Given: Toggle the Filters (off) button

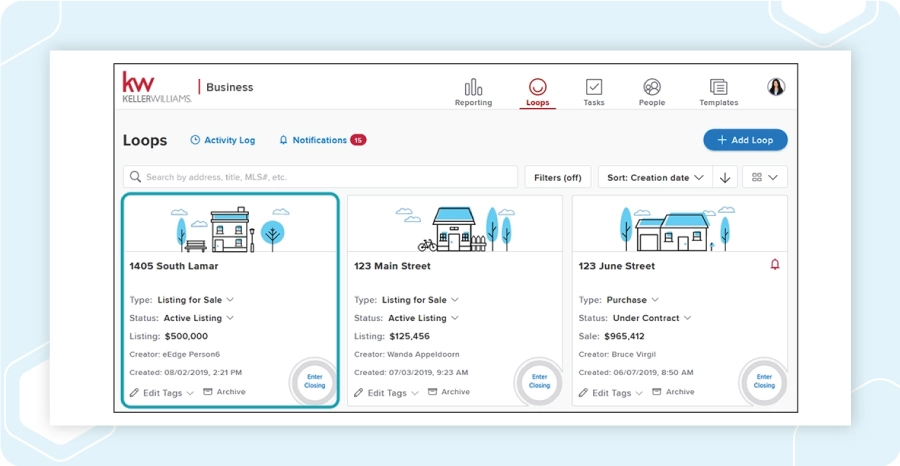Looking at the screenshot, I should point(558,177).
